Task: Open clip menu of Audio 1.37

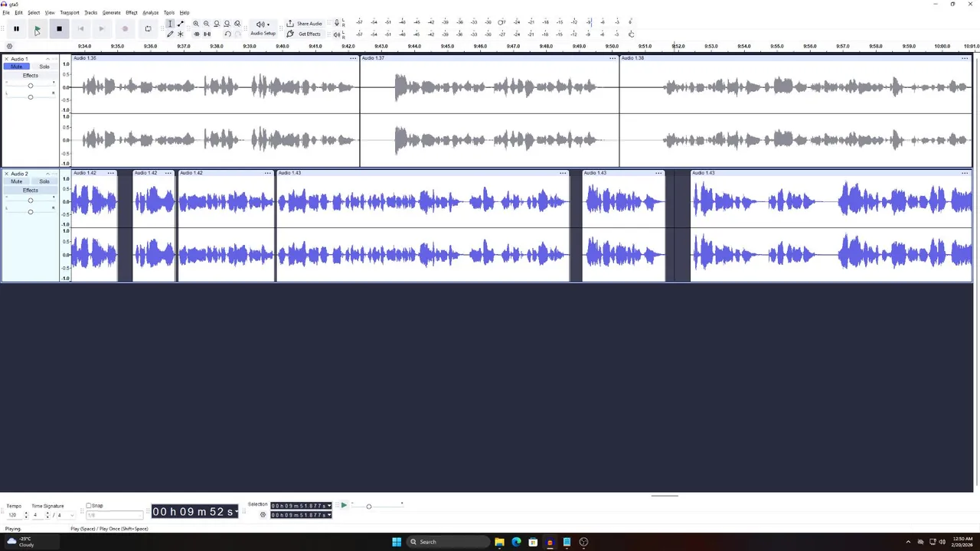Action: point(612,58)
